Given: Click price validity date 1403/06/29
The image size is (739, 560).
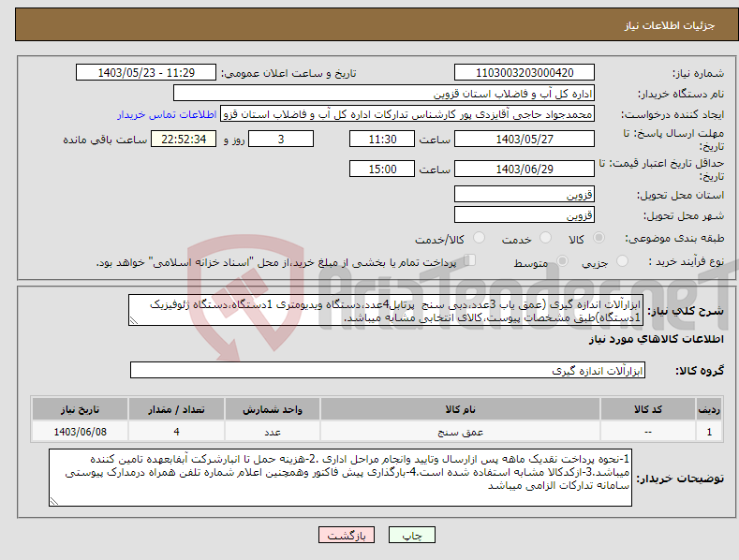Looking at the screenshot, I should [x=525, y=169].
